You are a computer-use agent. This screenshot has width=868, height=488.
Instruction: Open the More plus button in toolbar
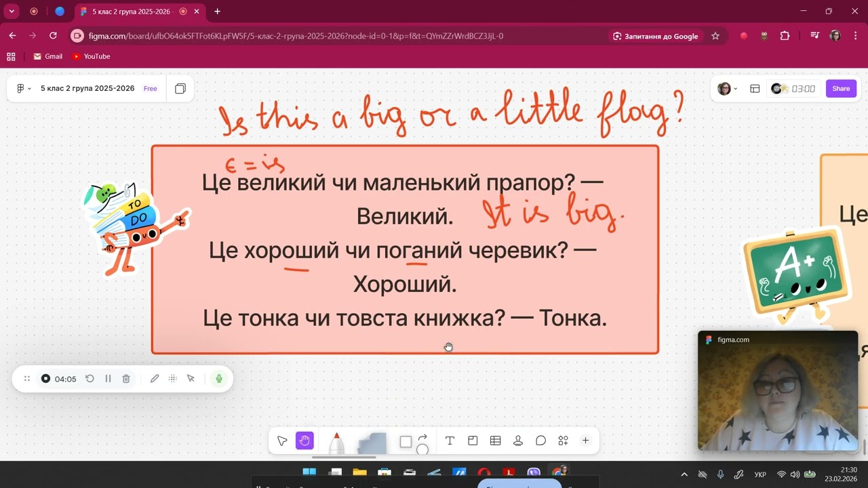(585, 441)
